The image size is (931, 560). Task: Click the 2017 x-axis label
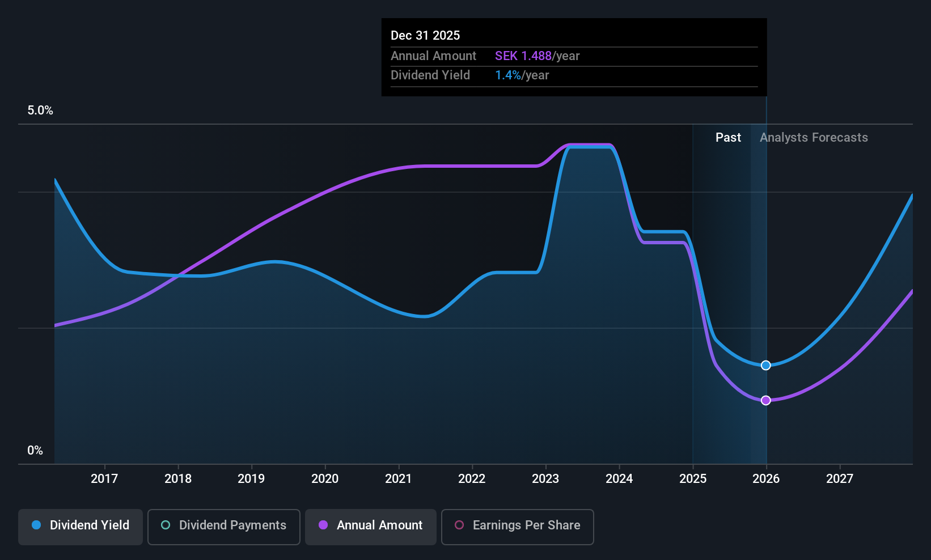click(x=104, y=479)
